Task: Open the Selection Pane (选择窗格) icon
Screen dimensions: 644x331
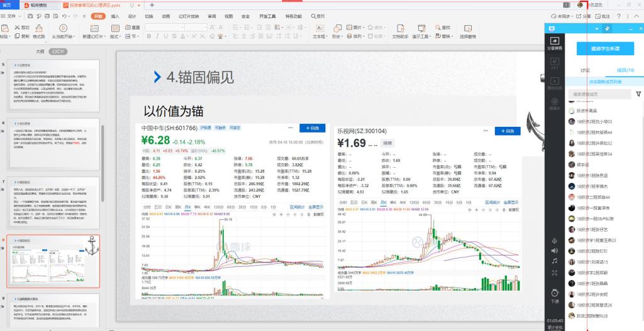Action: pyautogui.click(x=467, y=28)
